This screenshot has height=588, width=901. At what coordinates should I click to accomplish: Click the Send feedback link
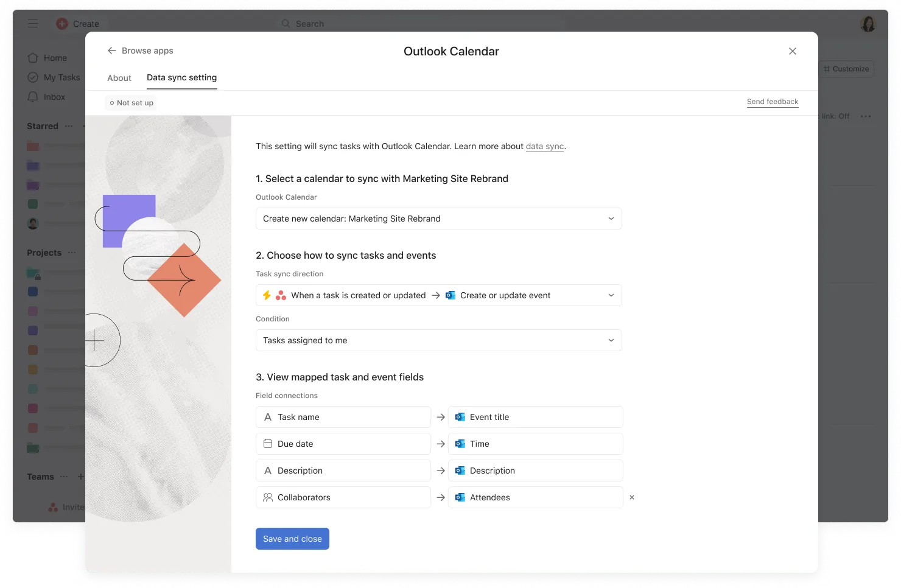tap(772, 102)
